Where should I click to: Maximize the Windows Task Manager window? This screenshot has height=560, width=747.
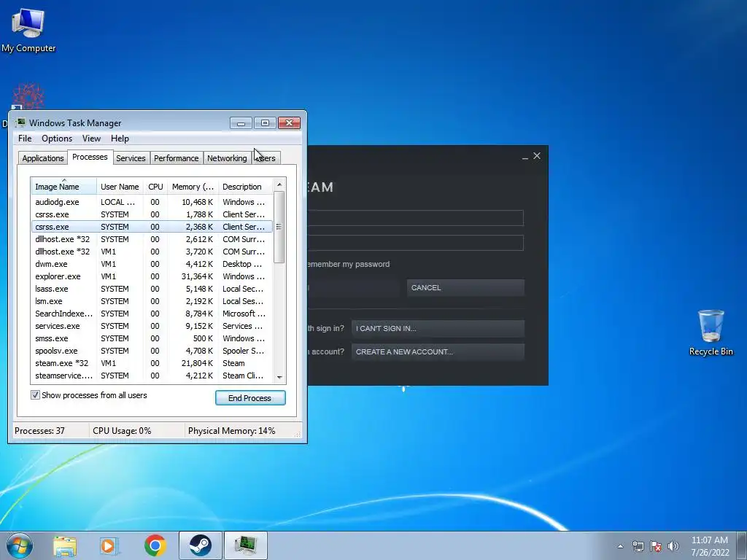(x=265, y=123)
